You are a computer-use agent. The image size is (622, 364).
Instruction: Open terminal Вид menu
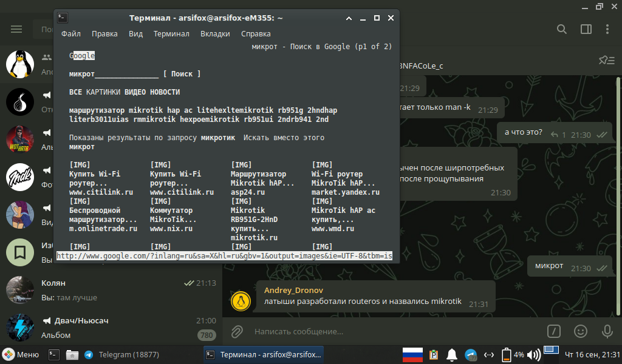point(135,33)
